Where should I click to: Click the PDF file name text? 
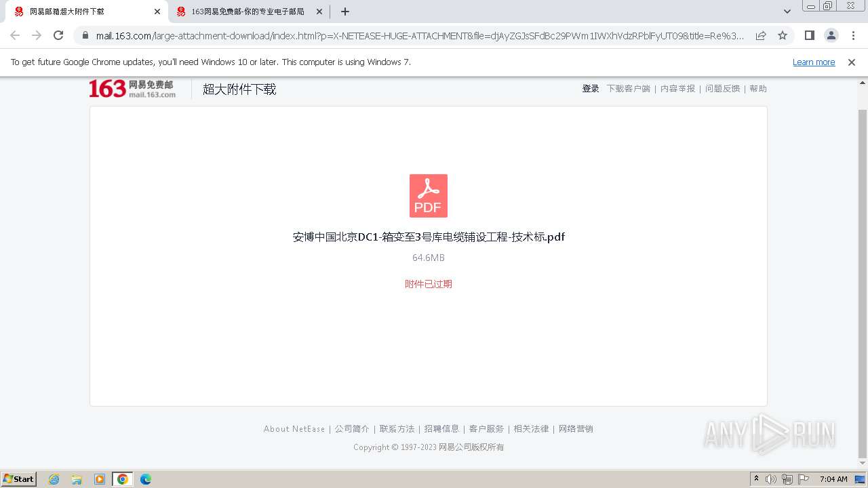(x=429, y=237)
